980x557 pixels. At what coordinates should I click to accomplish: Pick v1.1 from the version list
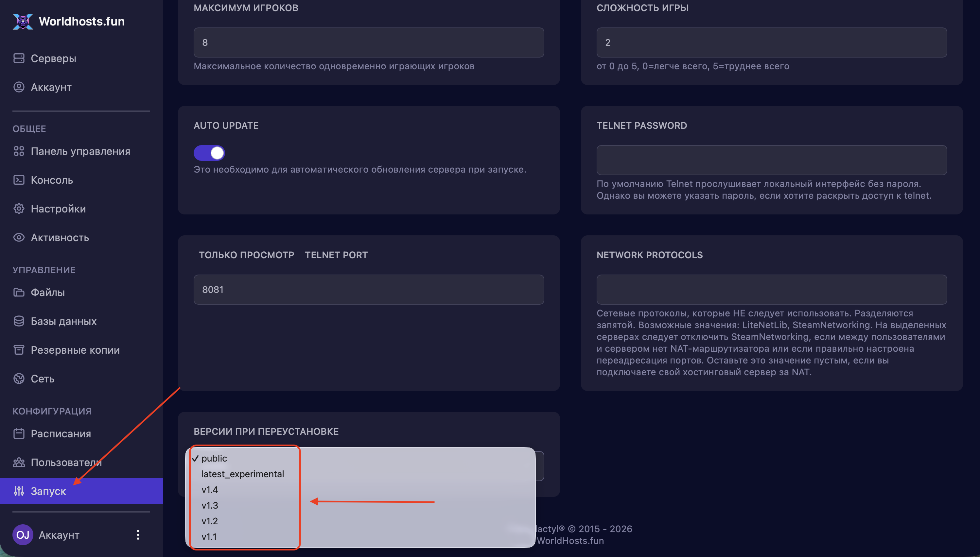coord(209,537)
